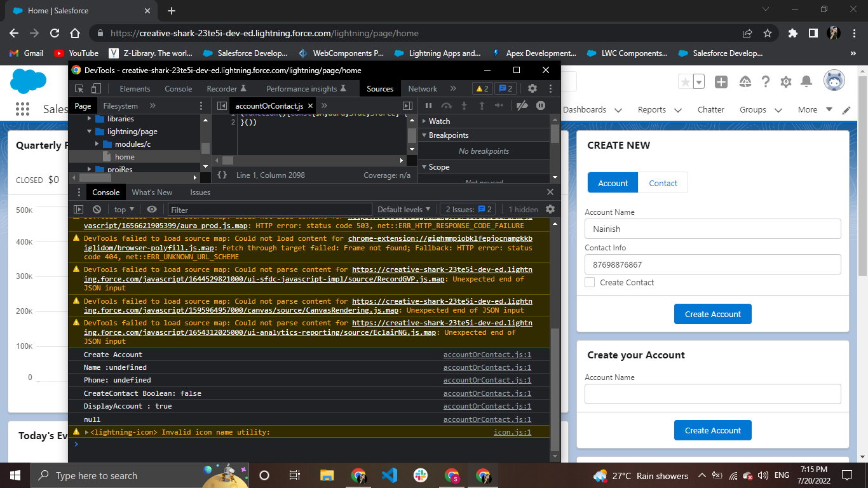Viewport: 868px width, 488px height.
Task: Clear the console with the ban icon
Action: (97, 209)
